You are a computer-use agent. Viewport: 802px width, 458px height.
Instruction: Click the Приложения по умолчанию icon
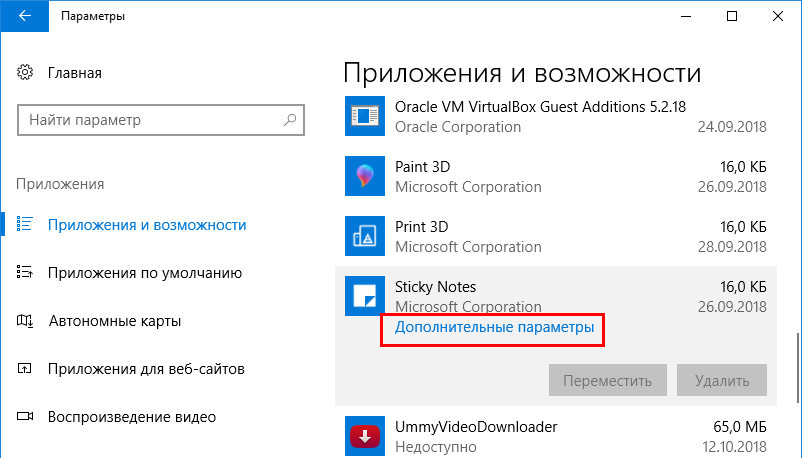point(25,272)
